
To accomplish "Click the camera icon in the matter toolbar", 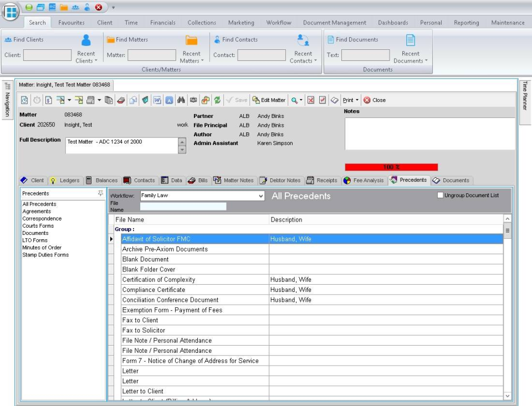I will 195,100.
